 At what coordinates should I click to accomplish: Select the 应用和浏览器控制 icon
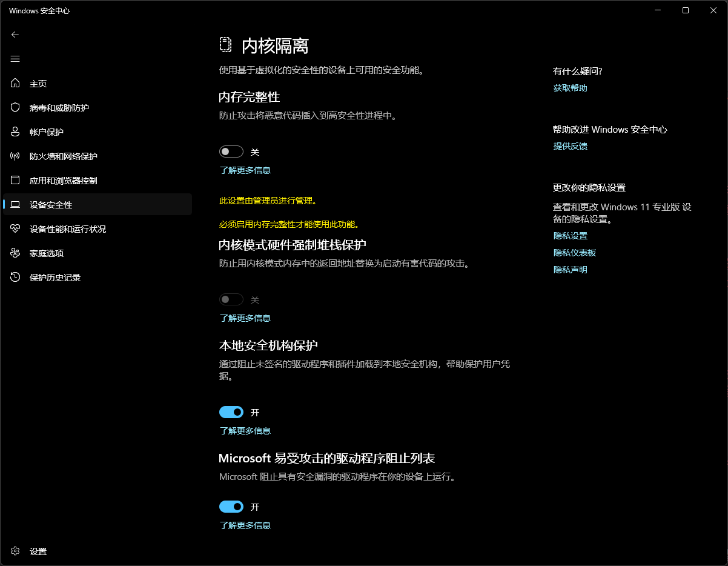(x=15, y=180)
